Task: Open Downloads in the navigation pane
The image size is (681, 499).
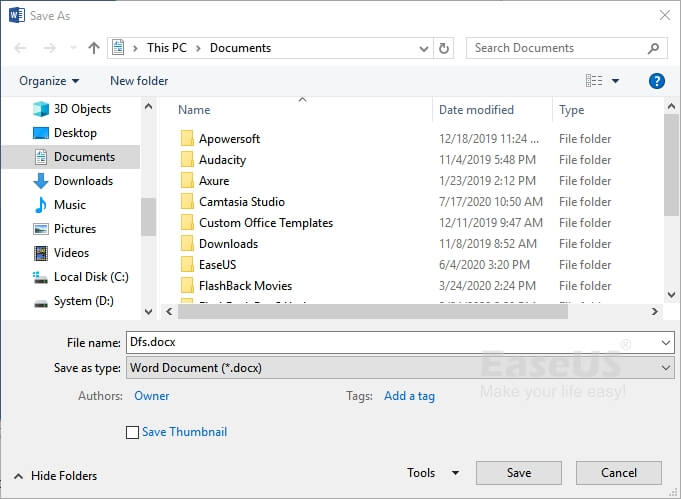Action: (x=83, y=181)
